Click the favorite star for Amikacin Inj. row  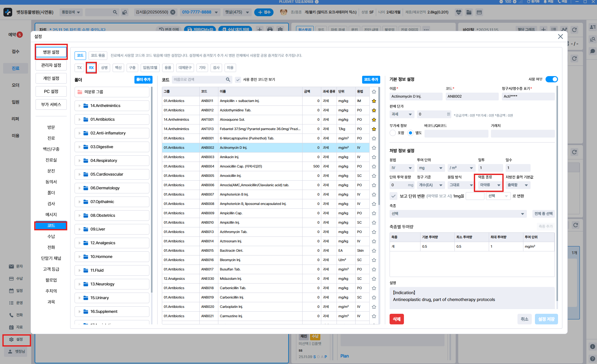coord(374,157)
